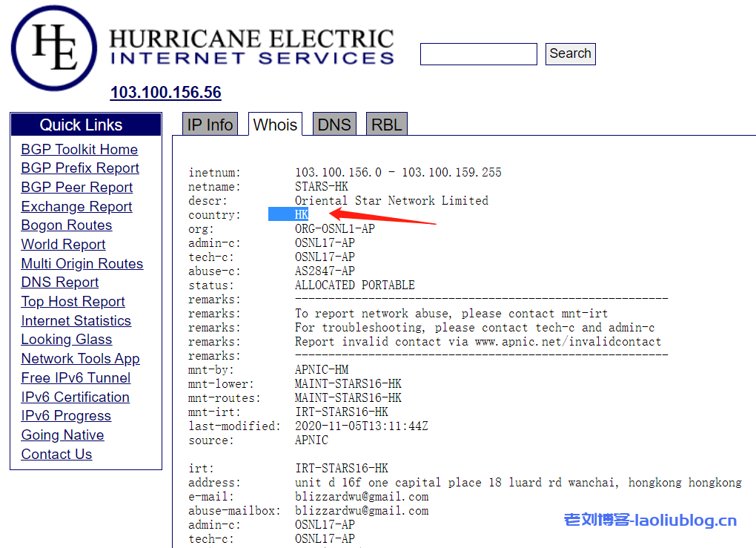
Task: Click the Network Tools App link
Action: click(x=80, y=359)
